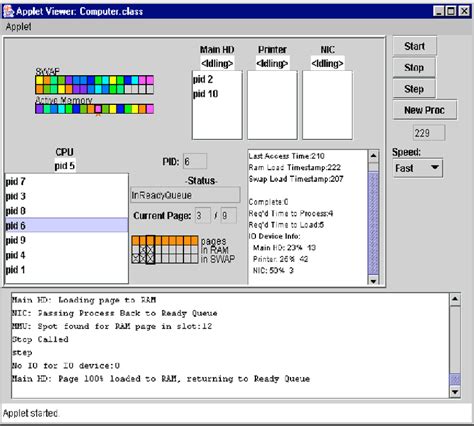Open the Speed dropdown showing Fast

pos(418,168)
